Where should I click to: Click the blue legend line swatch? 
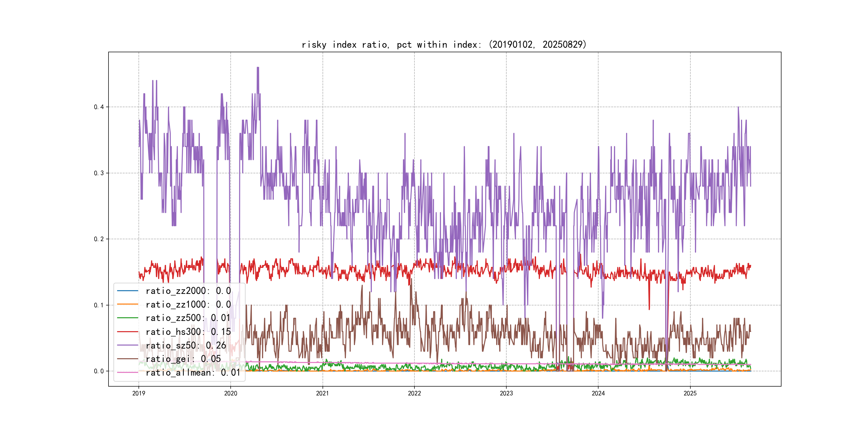pyautogui.click(x=127, y=290)
